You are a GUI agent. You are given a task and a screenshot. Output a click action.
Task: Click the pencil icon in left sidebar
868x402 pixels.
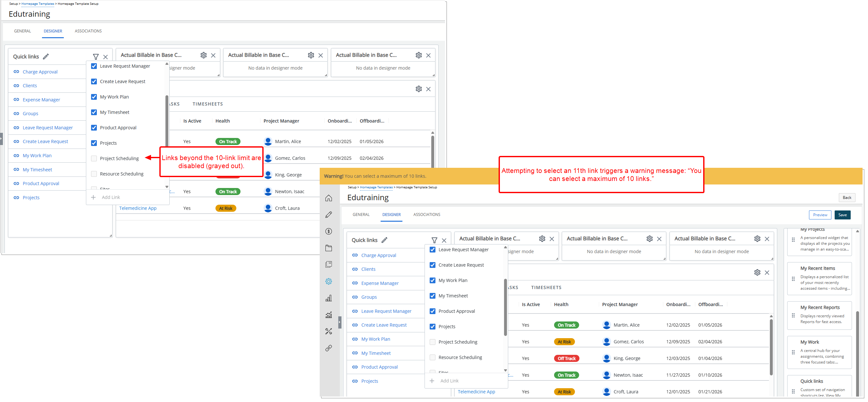(329, 215)
